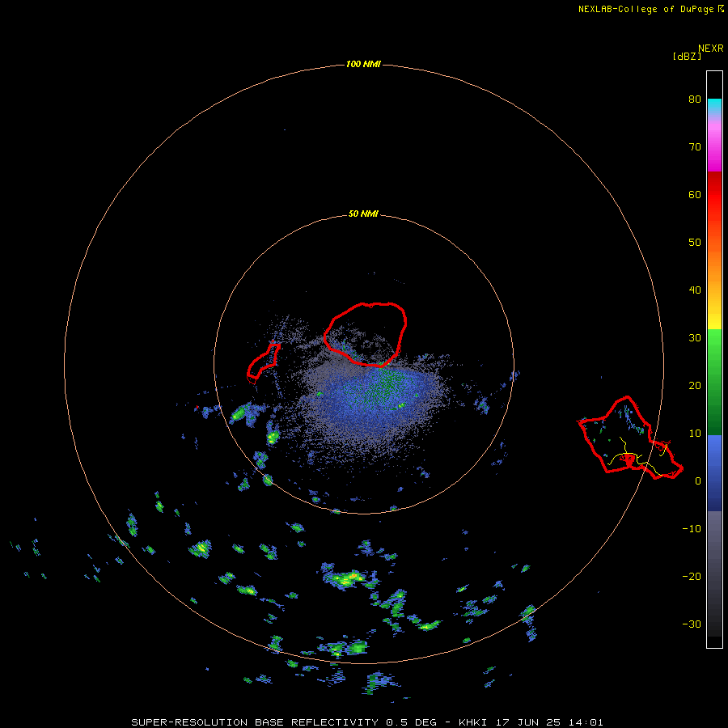
Task: Click the NEXR label above the color scale
Action: (710, 49)
